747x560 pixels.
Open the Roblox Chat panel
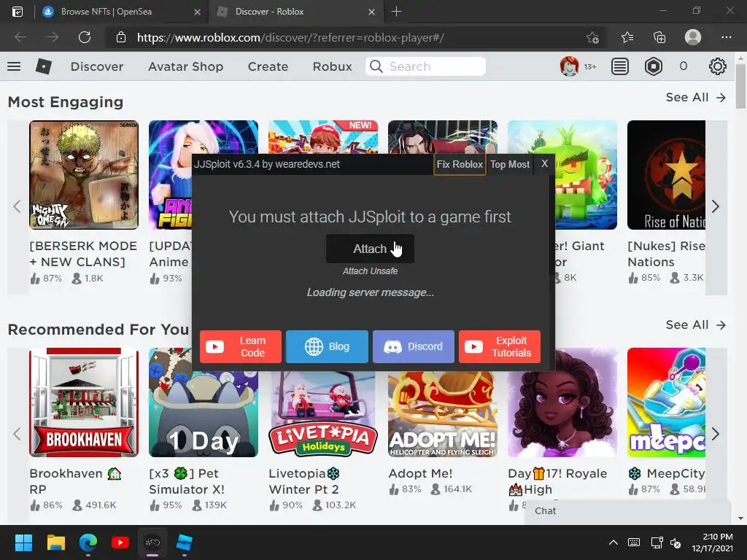[x=627, y=511]
